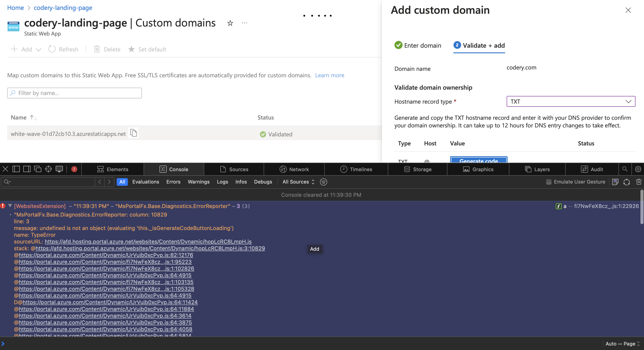Switch to the Console tab
The height and width of the screenshot is (350, 644).
[174, 169]
